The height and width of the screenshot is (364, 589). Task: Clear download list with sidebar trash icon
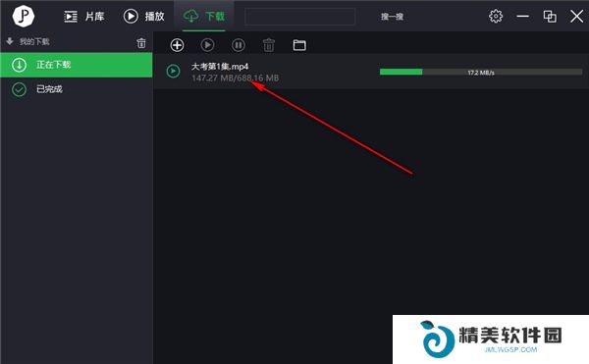(x=141, y=43)
